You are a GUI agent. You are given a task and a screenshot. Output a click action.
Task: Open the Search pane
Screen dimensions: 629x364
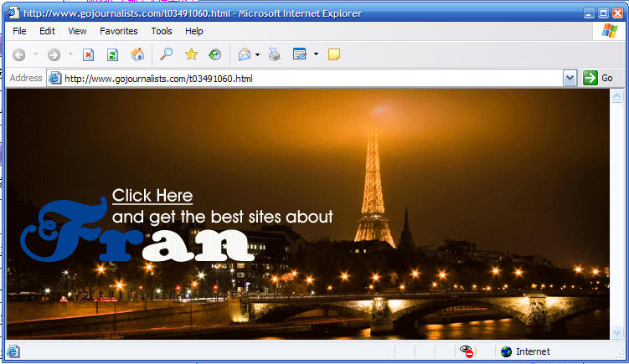coord(167,55)
